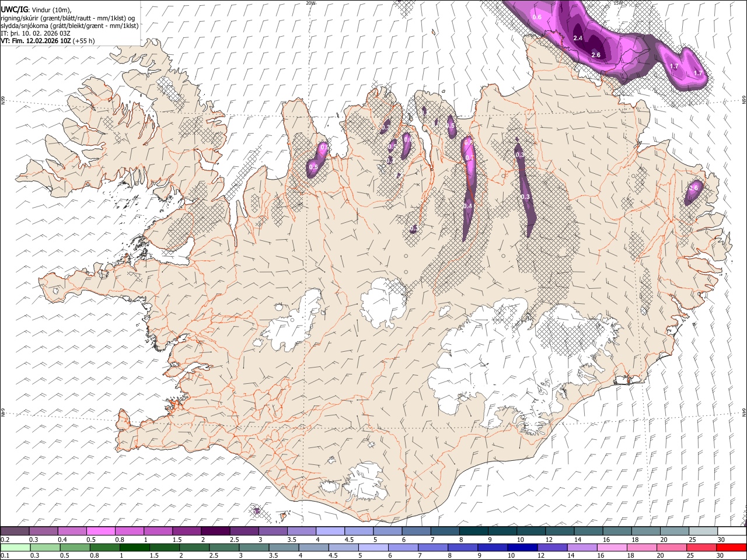Select the initial time 'IT: þri. 10. 02. 2026 03Z'
Screen dimensions: 747x560
click(36, 33)
